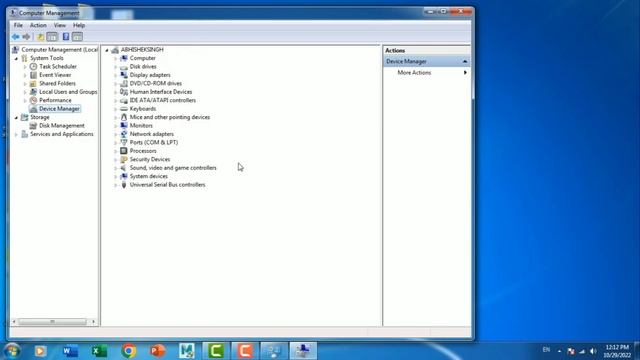Image resolution: width=640 pixels, height=360 pixels.
Task: Expand the System devices category
Action: tap(116, 177)
